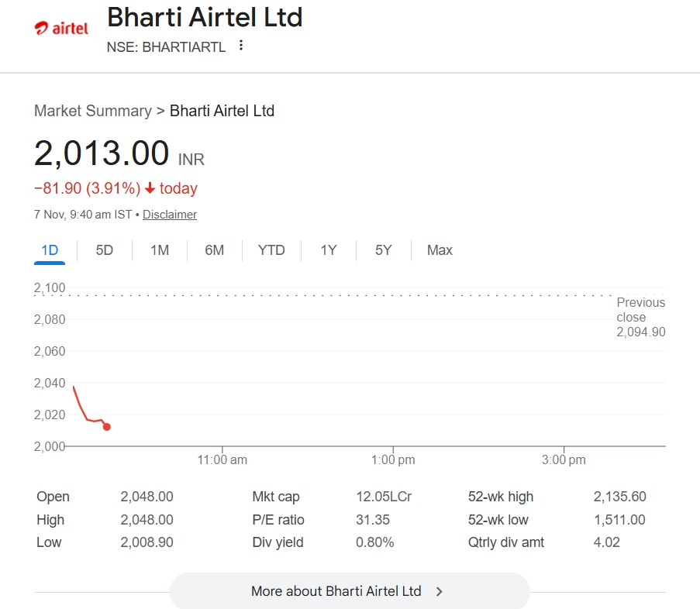
Task: Click the red down arrow indicator
Action: 150,188
